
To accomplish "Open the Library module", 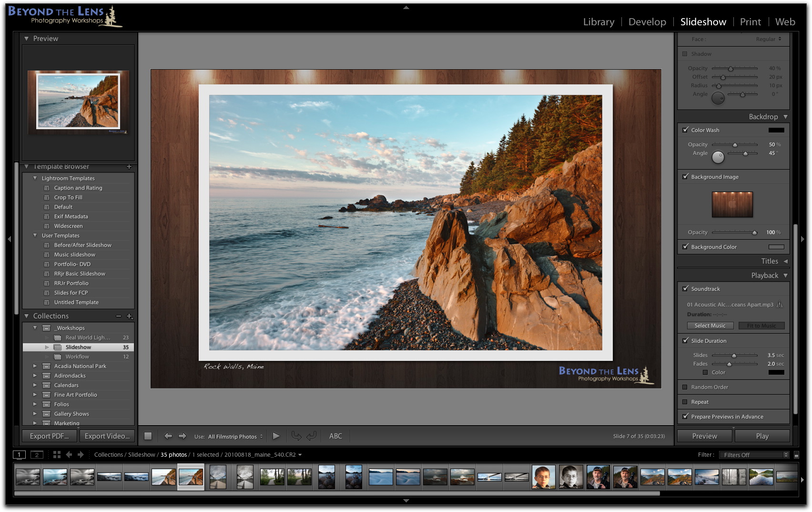I will [x=598, y=22].
